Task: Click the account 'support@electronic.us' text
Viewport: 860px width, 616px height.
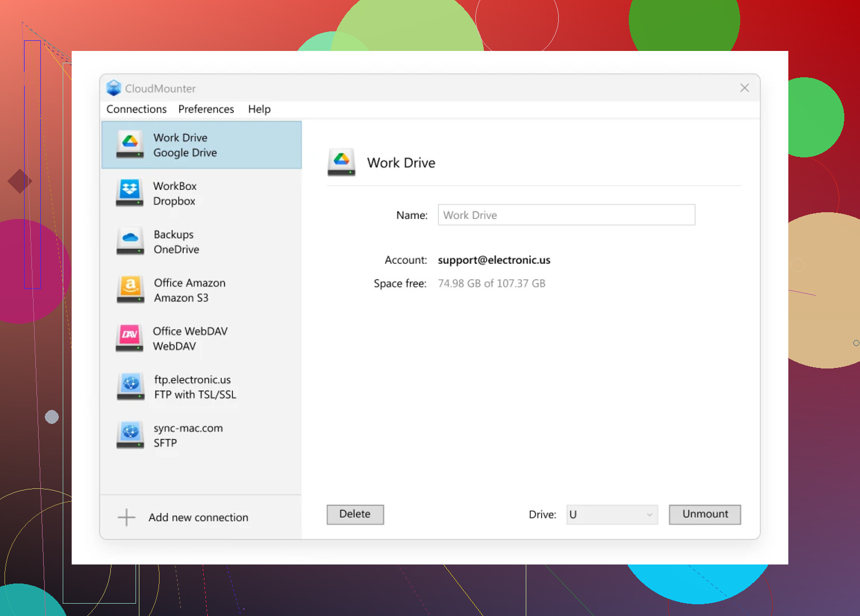Action: click(x=494, y=260)
